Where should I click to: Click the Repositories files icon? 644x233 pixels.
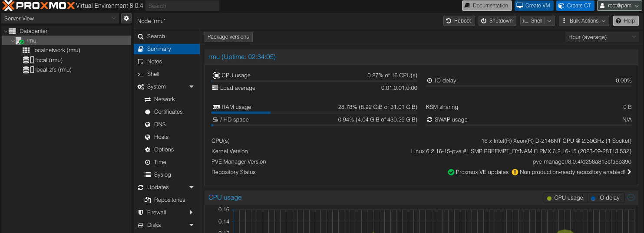point(148,200)
